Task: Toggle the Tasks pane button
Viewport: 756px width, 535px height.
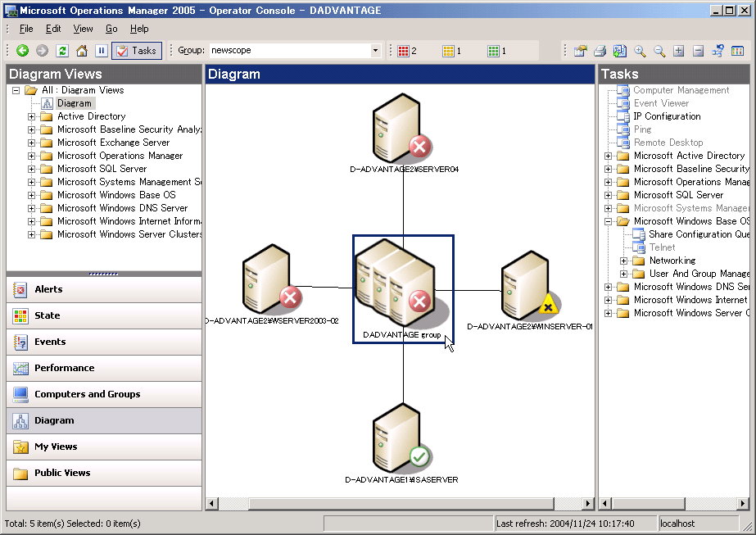Action: (137, 51)
